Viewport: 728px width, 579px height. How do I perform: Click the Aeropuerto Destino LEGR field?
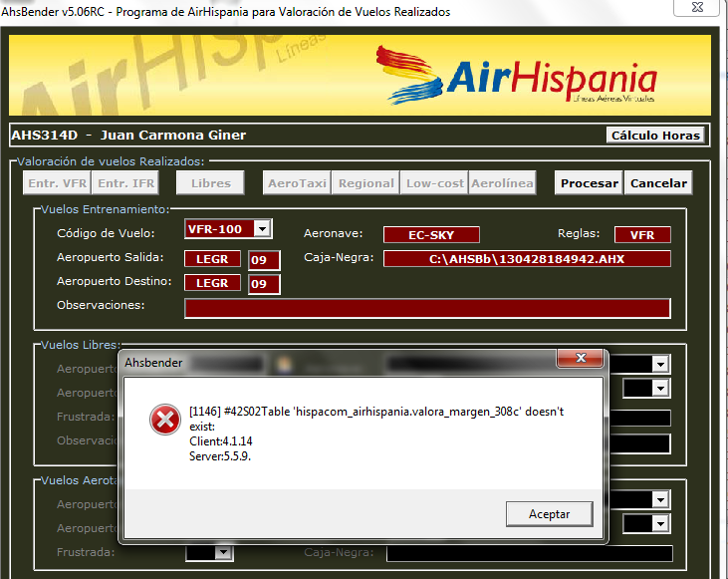click(x=213, y=283)
